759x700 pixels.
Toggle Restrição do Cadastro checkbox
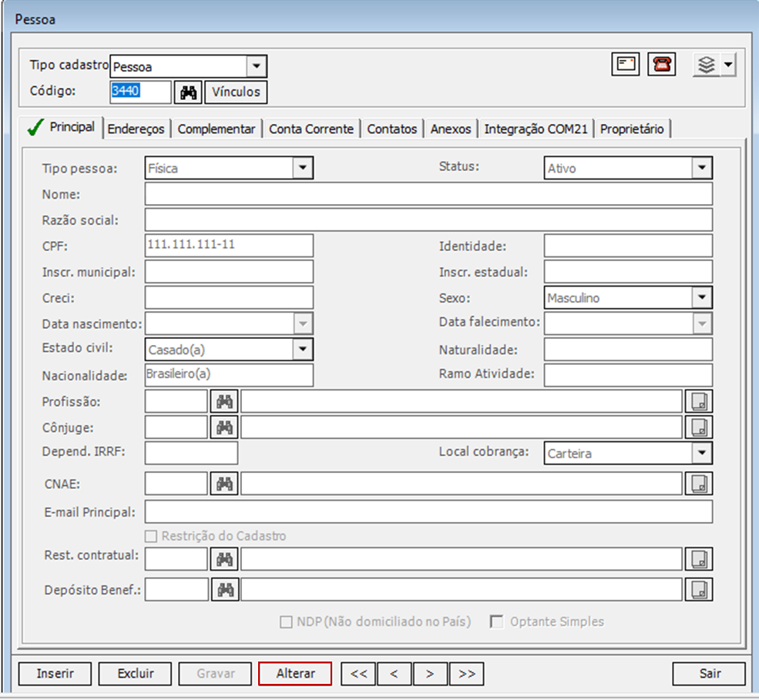pos(151,536)
